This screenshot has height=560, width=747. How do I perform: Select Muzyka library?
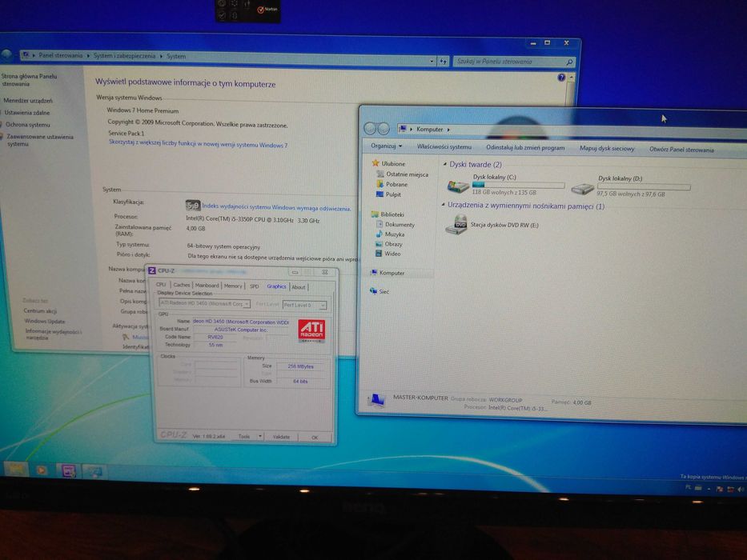(394, 234)
